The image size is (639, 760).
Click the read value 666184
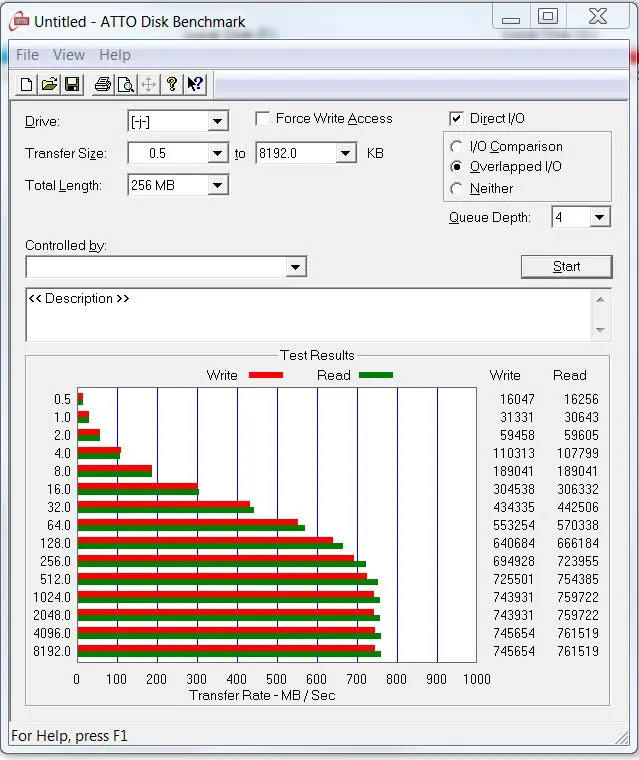578,543
